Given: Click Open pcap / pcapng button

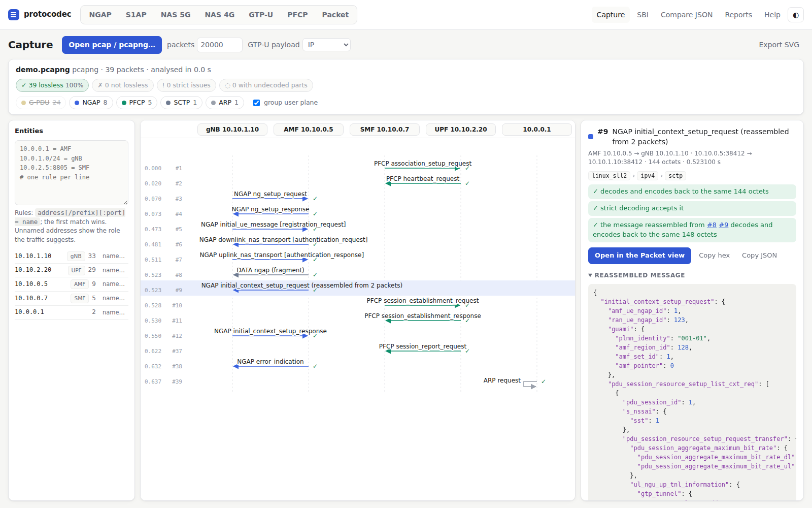Looking at the screenshot, I should (112, 45).
